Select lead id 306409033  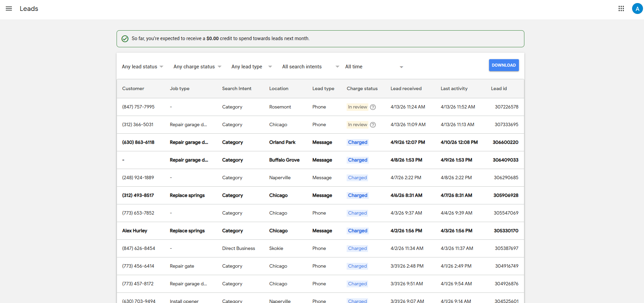click(x=505, y=160)
